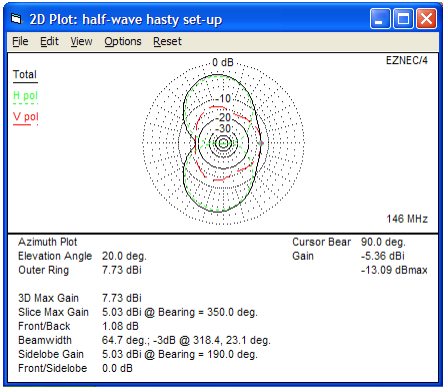Click the EZNEC/4 label in plot corner
The width and height of the screenshot is (446, 391).
click(407, 60)
